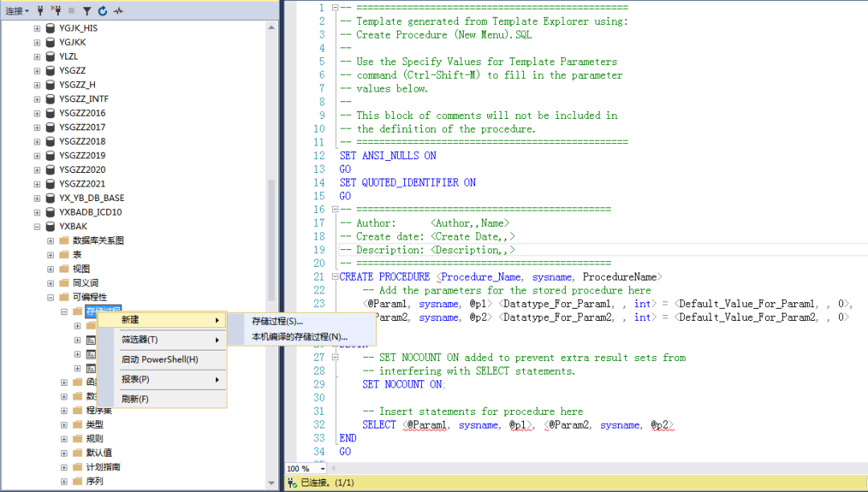Click the Object Explorer scroll-up arrow

(272, 26)
